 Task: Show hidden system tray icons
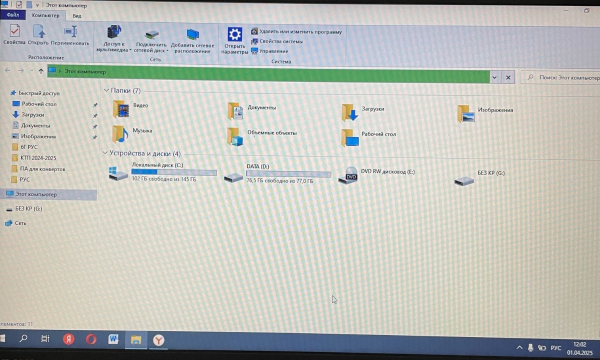click(519, 348)
